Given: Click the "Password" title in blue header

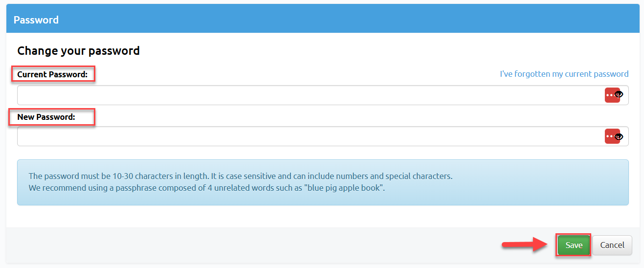Looking at the screenshot, I should tap(36, 20).
